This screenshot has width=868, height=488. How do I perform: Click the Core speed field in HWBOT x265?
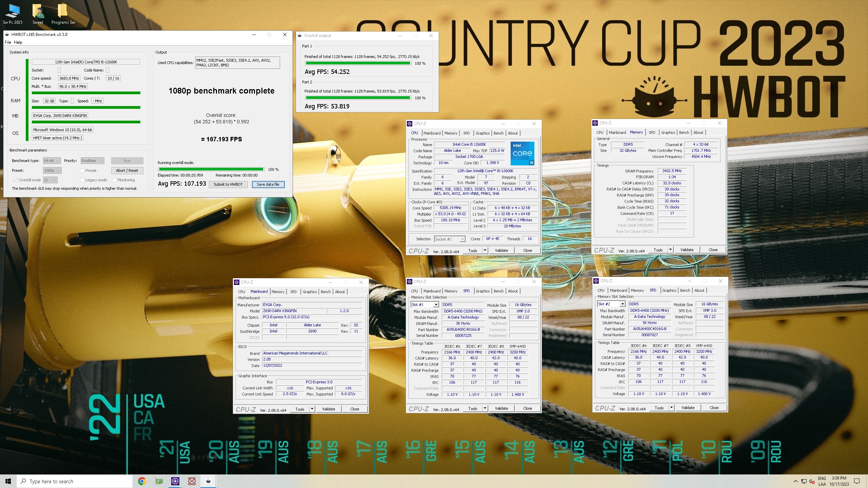(x=69, y=78)
